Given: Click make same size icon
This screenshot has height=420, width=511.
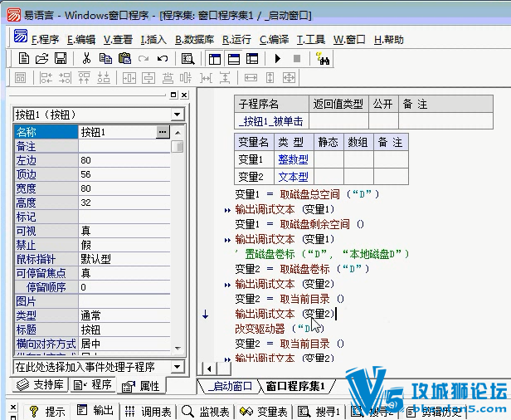Looking at the screenshot, I should (289, 78).
